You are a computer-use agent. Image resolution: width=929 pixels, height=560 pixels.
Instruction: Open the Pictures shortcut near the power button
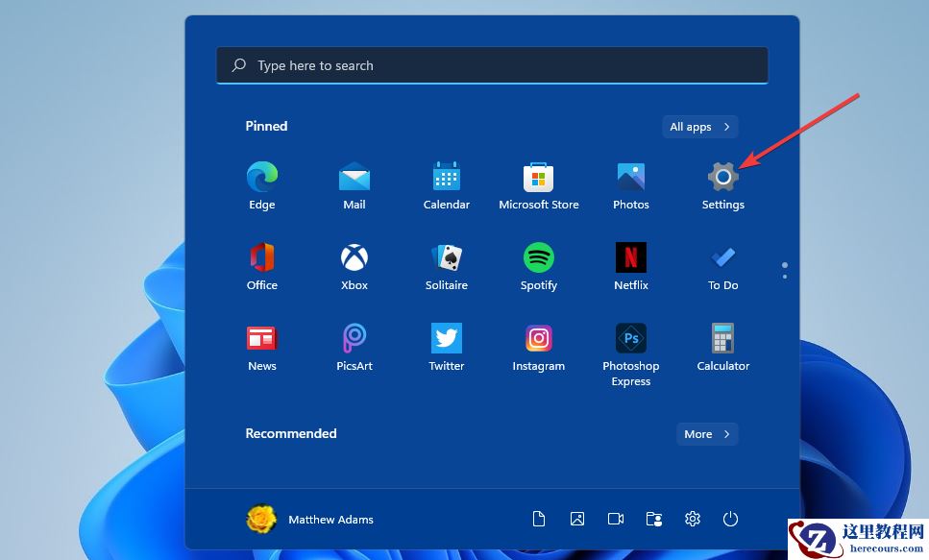[577, 519]
